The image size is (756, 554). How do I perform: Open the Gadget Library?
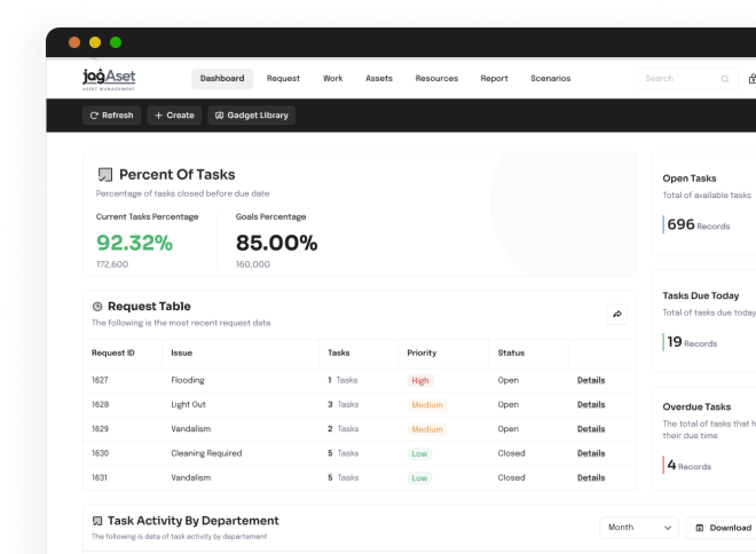point(251,115)
